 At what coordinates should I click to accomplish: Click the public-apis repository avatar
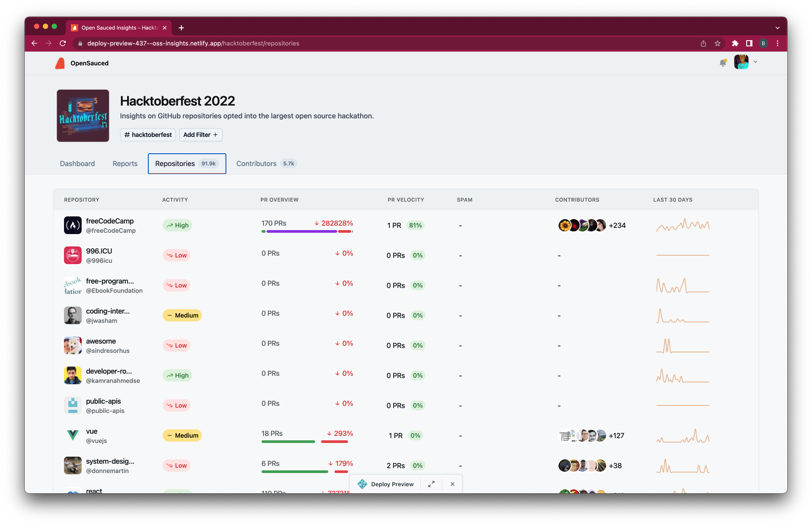click(x=72, y=405)
